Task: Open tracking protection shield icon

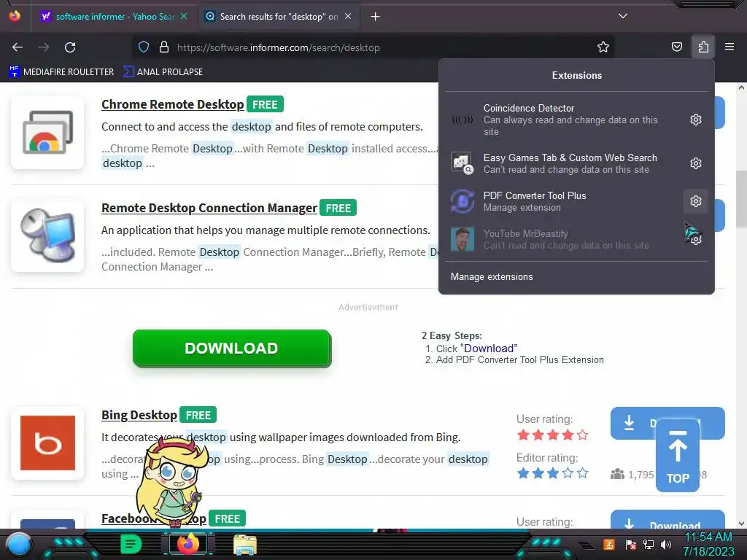Action: pos(144,47)
